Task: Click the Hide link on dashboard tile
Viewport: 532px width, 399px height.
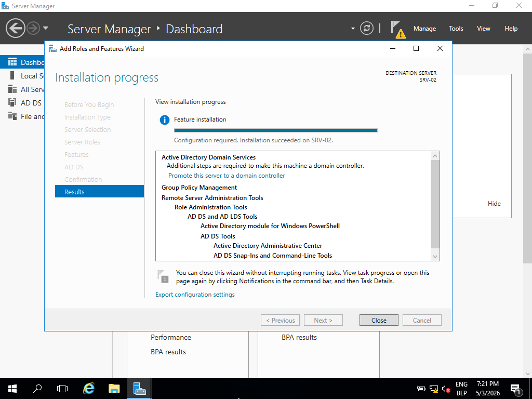Action: tap(494, 204)
